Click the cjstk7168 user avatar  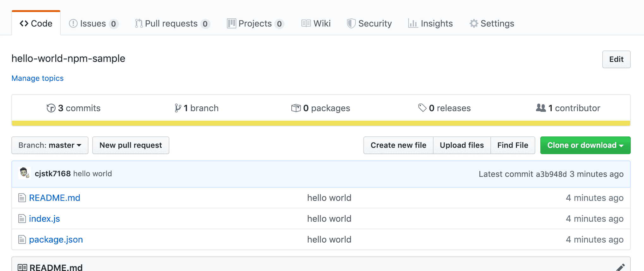pos(24,173)
